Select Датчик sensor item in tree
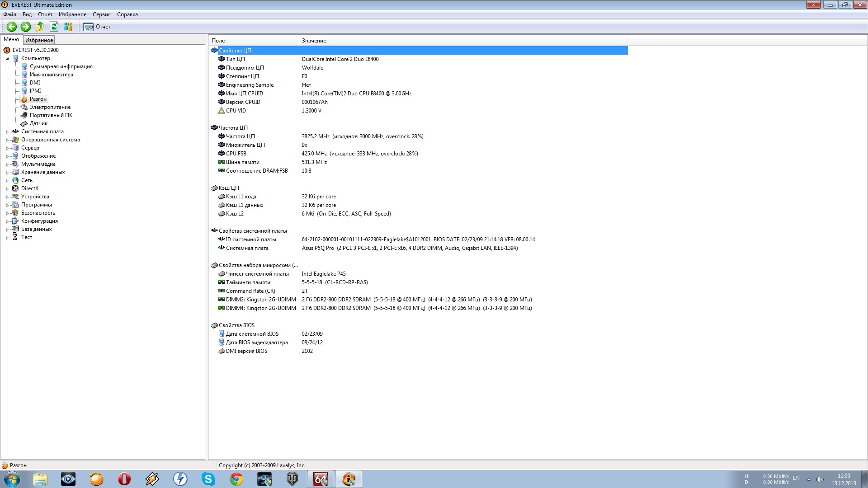The height and width of the screenshot is (488, 868). [x=38, y=123]
